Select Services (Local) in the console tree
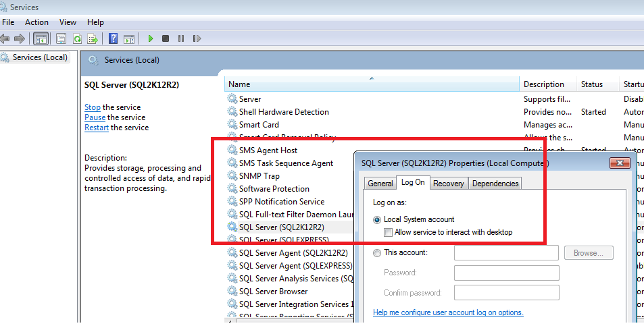The width and height of the screenshot is (644, 332). (39, 57)
